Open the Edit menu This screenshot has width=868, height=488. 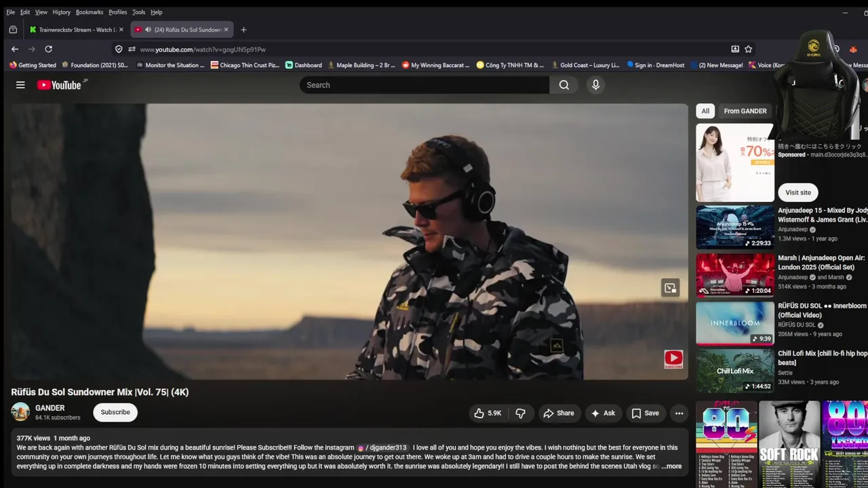[25, 12]
